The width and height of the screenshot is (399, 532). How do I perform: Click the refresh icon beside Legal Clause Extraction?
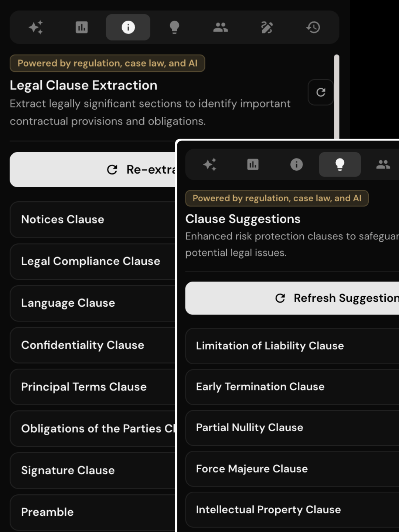pos(320,93)
